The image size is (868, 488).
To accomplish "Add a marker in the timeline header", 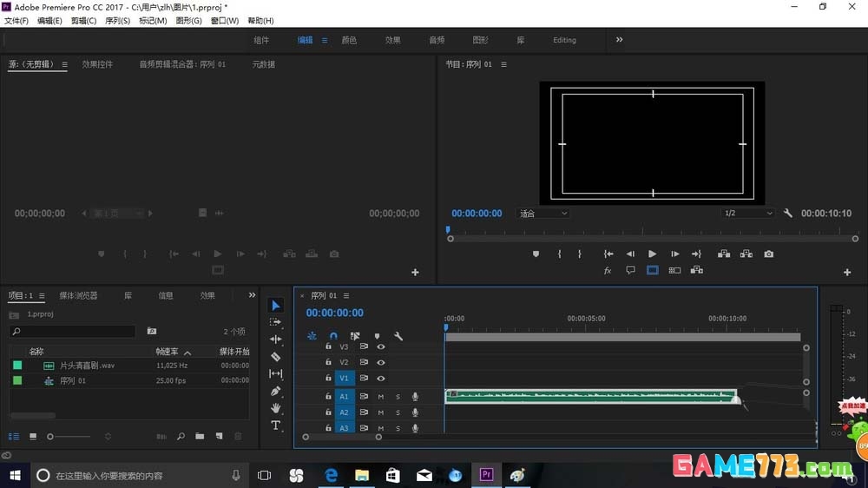I will click(377, 336).
